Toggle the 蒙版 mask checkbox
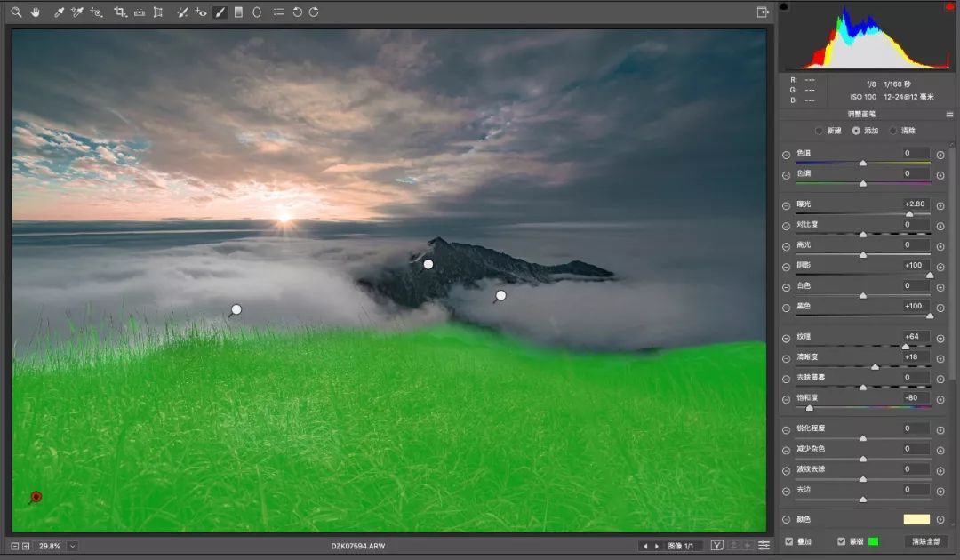Viewport: 960px width, 560px height. [841, 541]
